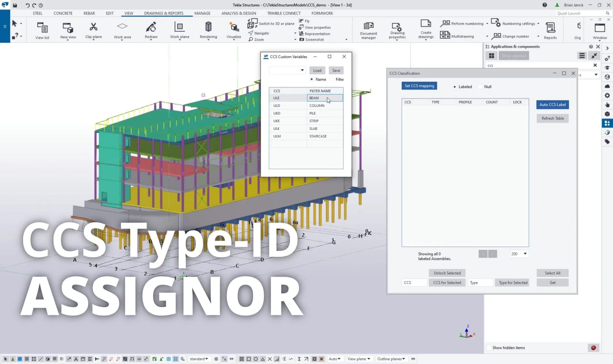Select the Null radio option

tap(480, 87)
